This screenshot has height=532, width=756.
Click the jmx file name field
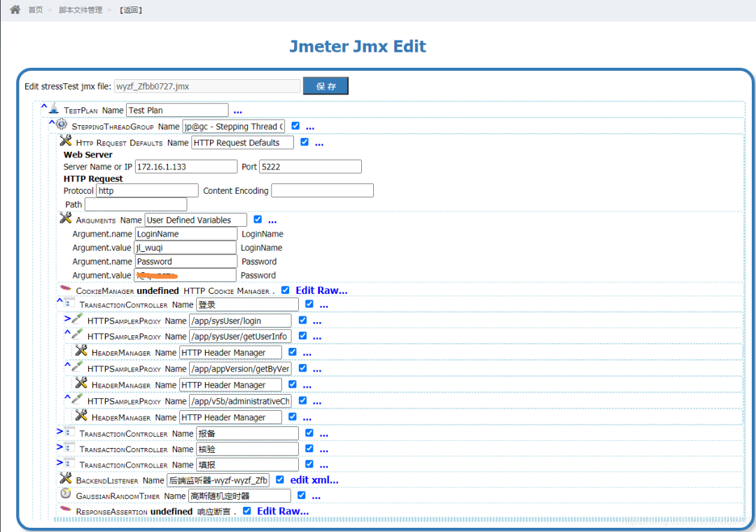tap(207, 86)
